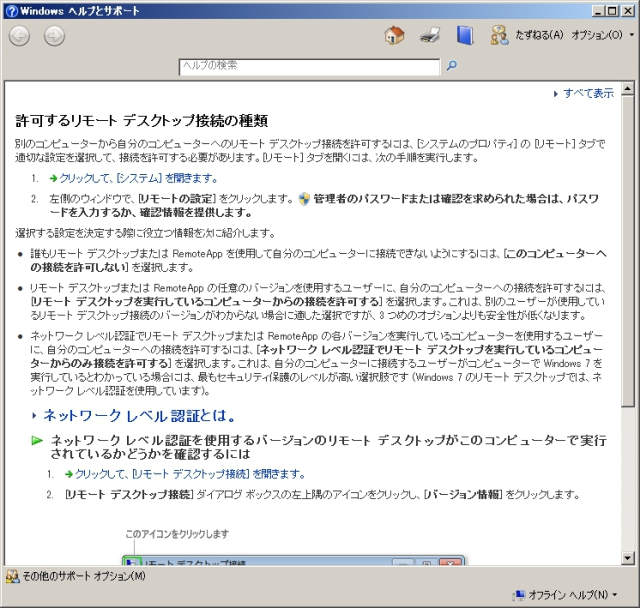This screenshot has width=640, height=608.
Task: Open the たずねる(A) toolbar item
Action: [539, 35]
